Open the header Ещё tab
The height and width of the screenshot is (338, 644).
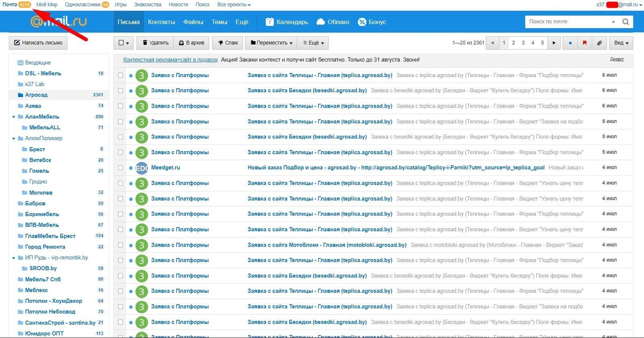242,22
